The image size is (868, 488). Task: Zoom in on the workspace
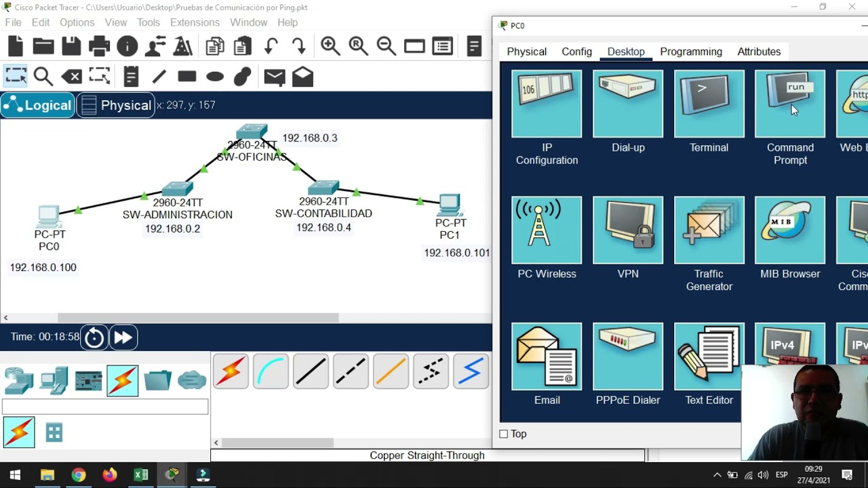pyautogui.click(x=330, y=46)
